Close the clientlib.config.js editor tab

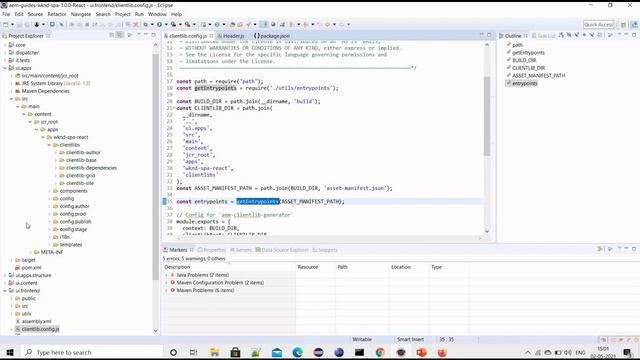[211, 36]
